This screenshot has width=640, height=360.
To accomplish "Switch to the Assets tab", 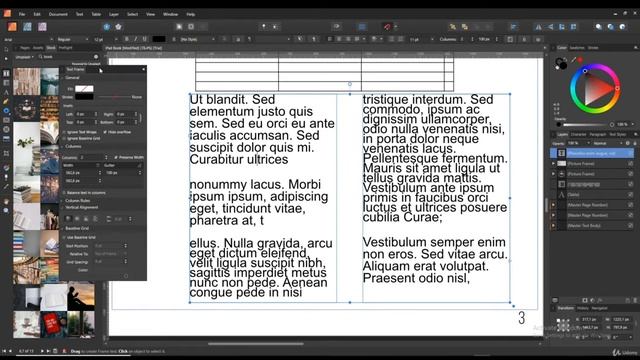I will tap(38, 48).
